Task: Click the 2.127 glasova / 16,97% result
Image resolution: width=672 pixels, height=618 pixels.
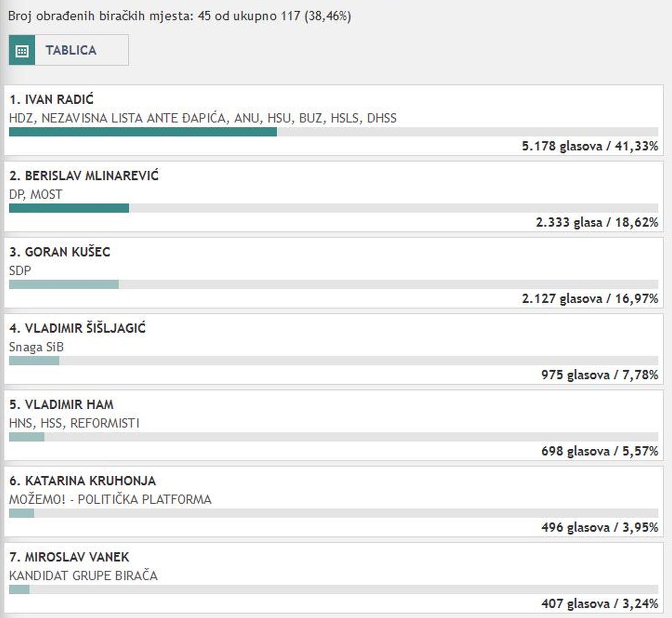Action: [x=590, y=299]
